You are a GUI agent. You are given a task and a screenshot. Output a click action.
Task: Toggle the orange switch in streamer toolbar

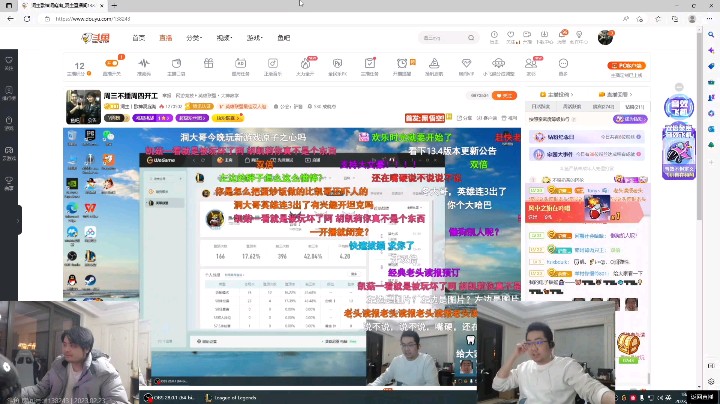111,63
